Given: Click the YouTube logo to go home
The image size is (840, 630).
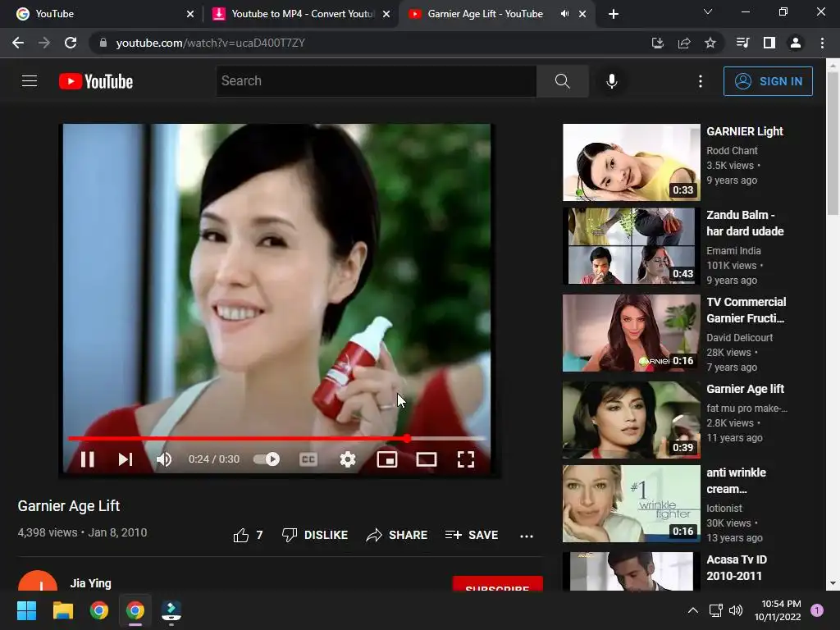Looking at the screenshot, I should click(96, 81).
